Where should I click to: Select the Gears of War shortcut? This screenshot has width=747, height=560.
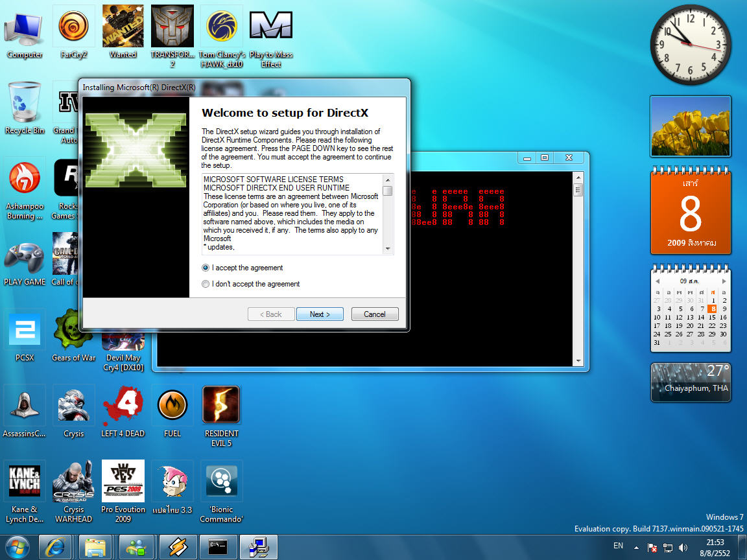tap(73, 336)
